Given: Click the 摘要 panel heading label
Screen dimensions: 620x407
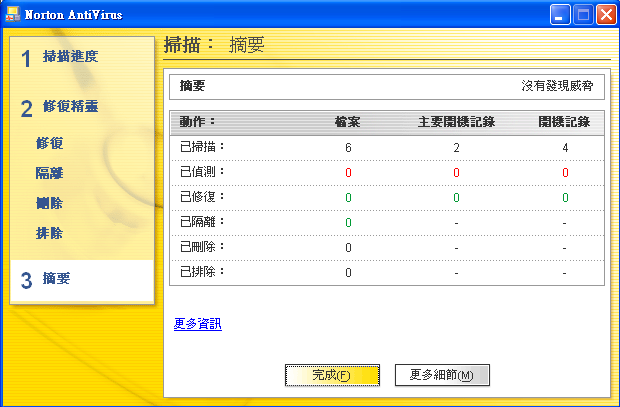Looking at the screenshot, I should (x=193, y=86).
